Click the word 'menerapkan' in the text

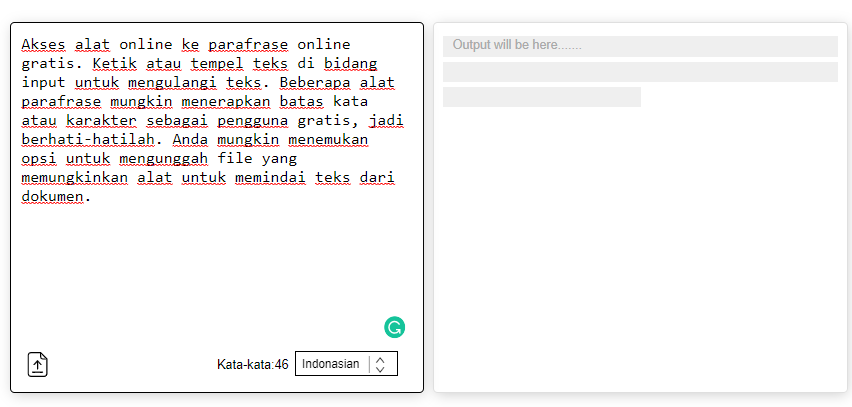click(225, 101)
